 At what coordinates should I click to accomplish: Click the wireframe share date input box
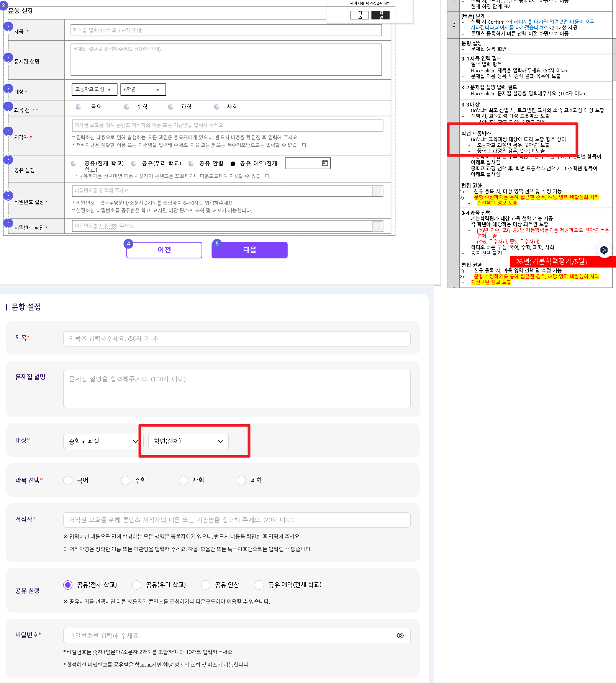tap(308, 163)
